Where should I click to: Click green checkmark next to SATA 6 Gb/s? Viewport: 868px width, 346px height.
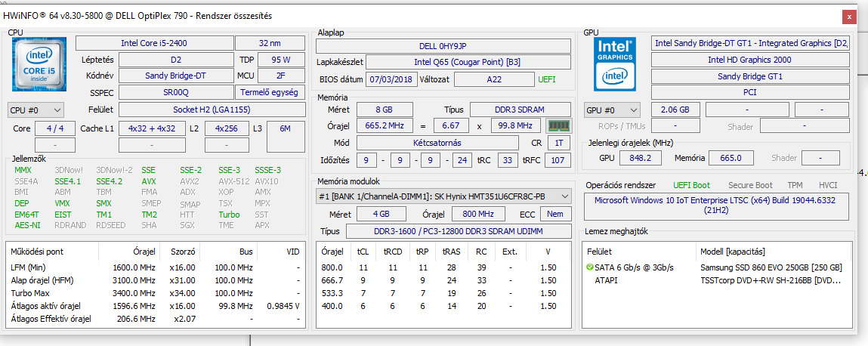click(590, 267)
